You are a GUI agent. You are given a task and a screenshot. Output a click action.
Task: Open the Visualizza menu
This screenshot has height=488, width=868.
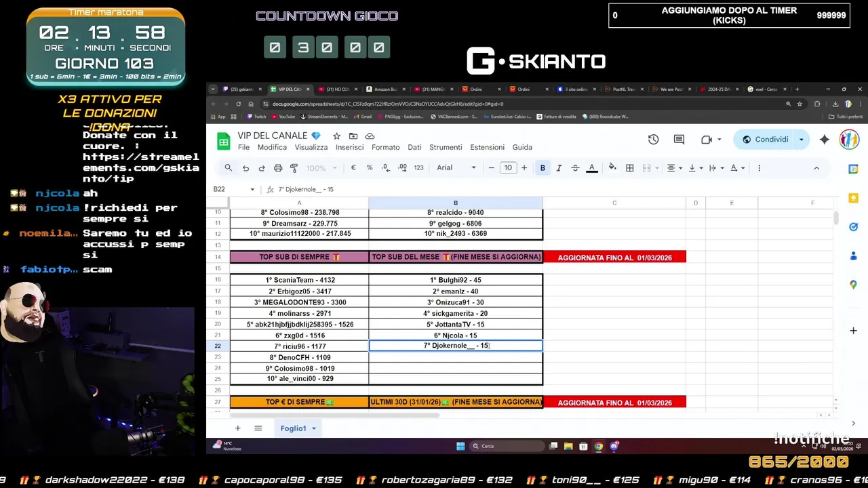(x=311, y=147)
